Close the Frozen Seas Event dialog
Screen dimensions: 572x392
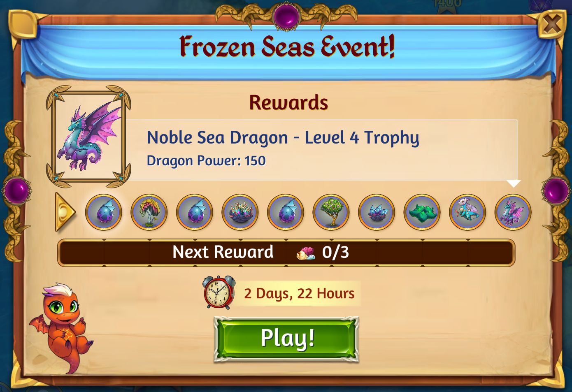[551, 24]
